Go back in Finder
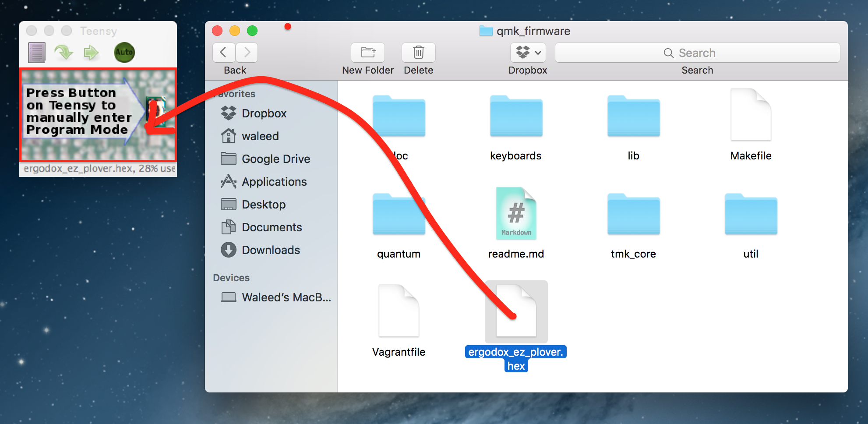Image resolution: width=868 pixels, height=424 pixels. pos(224,53)
